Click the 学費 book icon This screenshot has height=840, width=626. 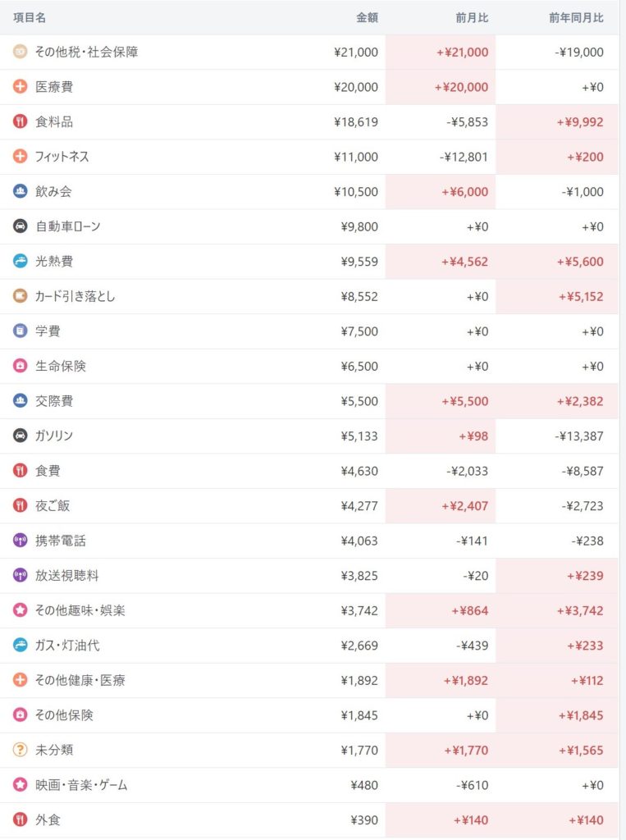(21, 331)
